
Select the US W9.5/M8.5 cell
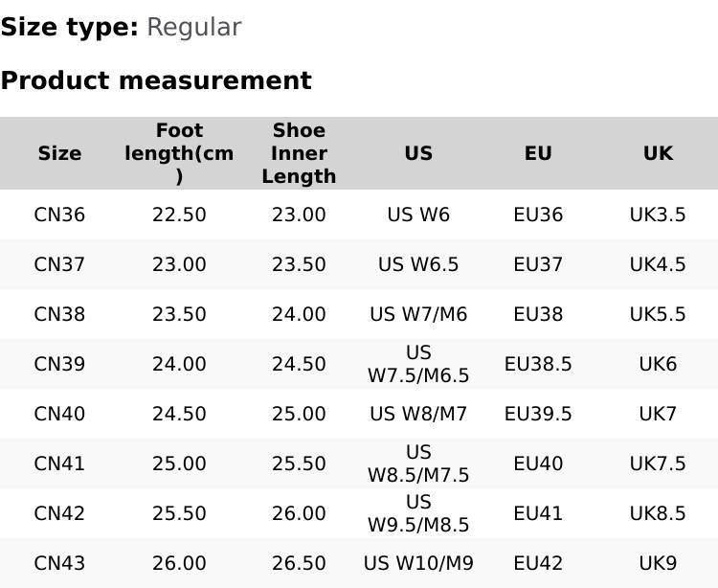(418, 513)
